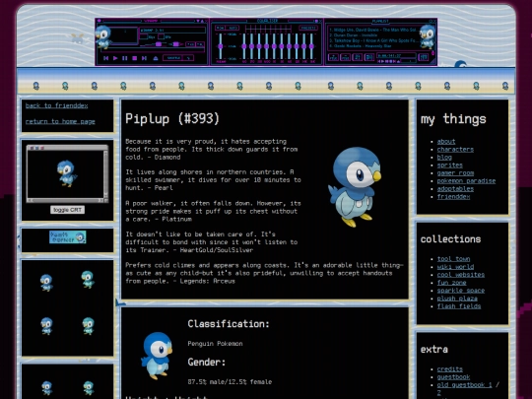
Task: Open the 'adoptables' link
Action: (x=455, y=188)
